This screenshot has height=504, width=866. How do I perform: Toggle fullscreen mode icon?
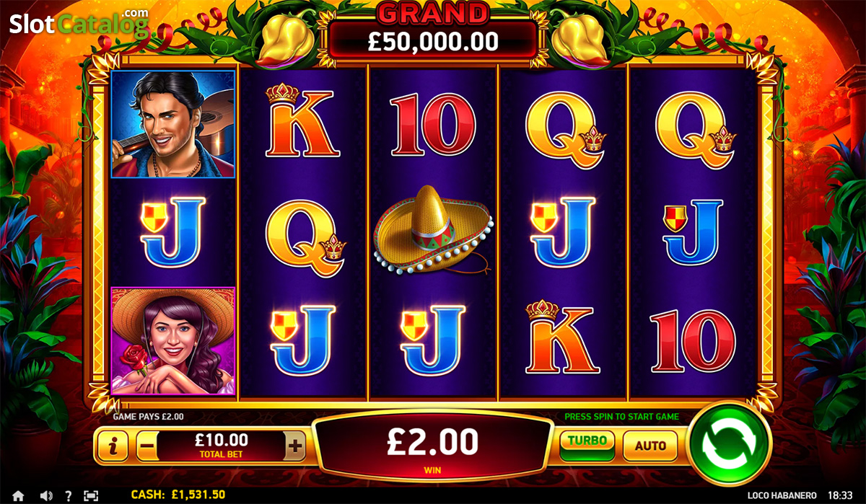coord(91,496)
